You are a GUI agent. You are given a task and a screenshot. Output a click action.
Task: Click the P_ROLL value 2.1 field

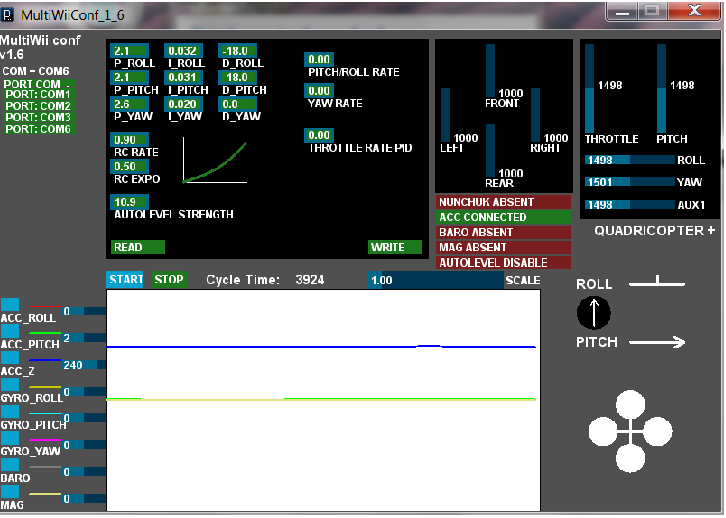coord(130,51)
